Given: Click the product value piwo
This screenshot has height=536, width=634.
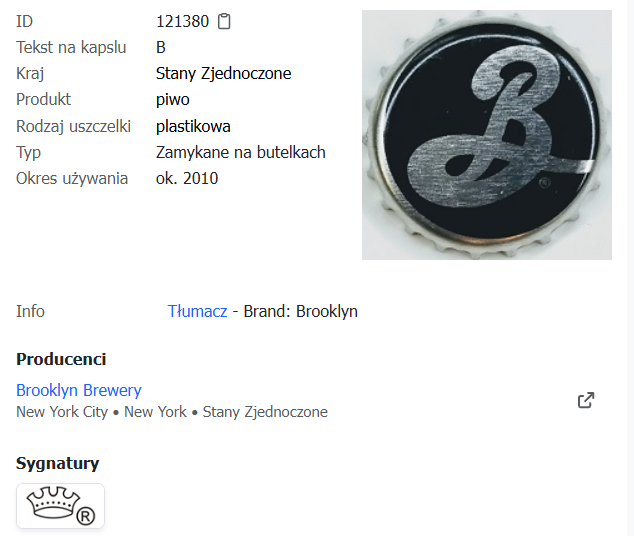Looking at the screenshot, I should 173,100.
